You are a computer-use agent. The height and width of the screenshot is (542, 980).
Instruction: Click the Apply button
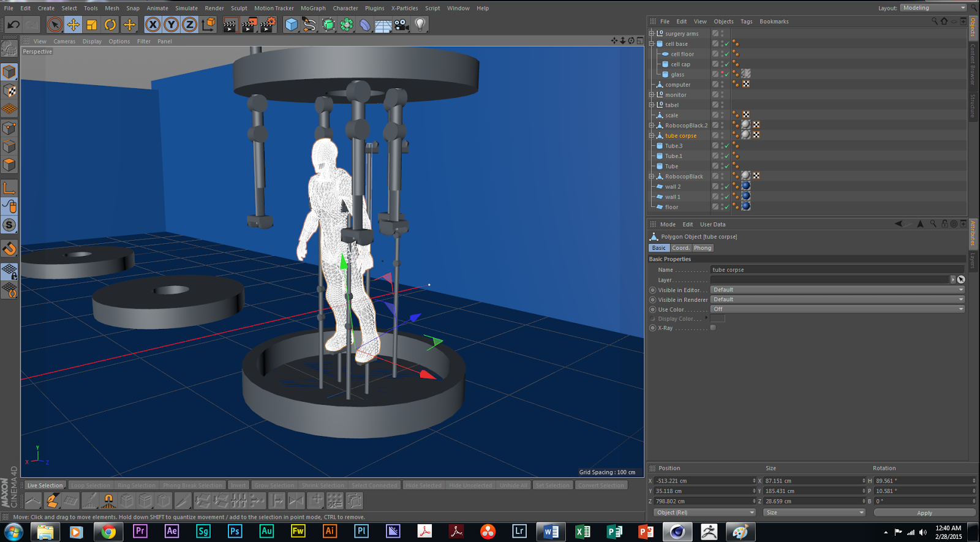coord(924,513)
